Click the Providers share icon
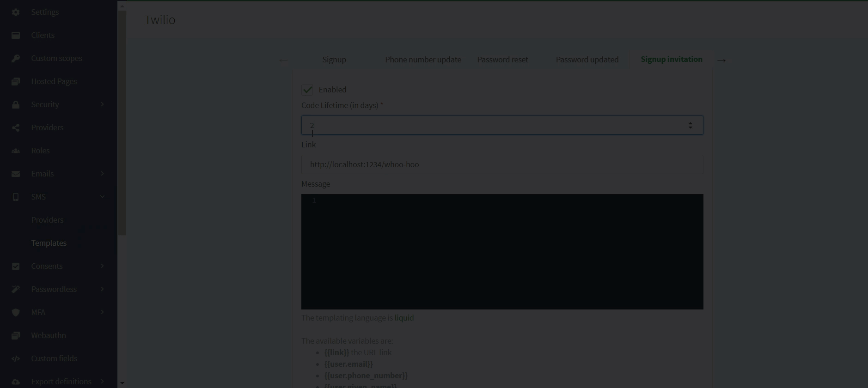This screenshot has height=388, width=868. [16, 127]
